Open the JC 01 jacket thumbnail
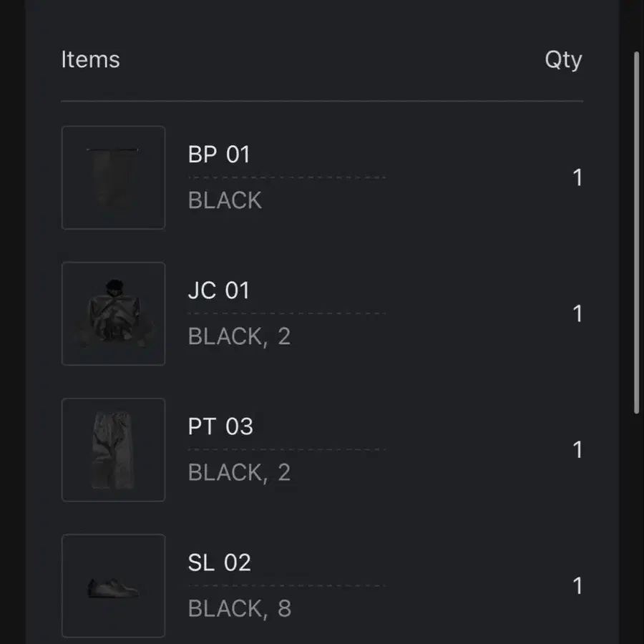644x644 pixels. 113,313
